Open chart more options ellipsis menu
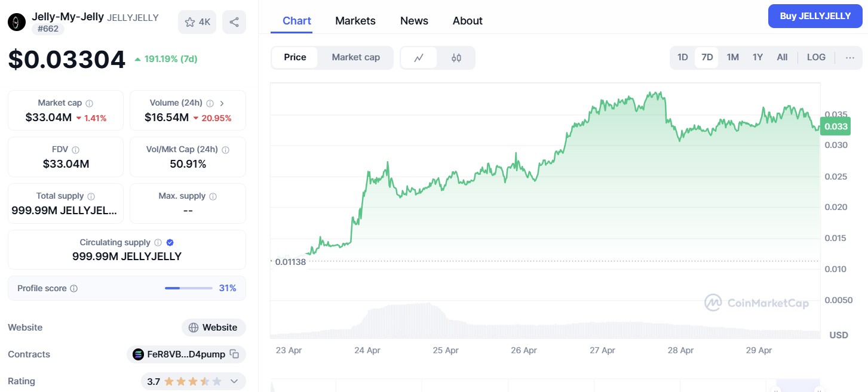Viewport: 868px width, 392px height. pos(850,57)
